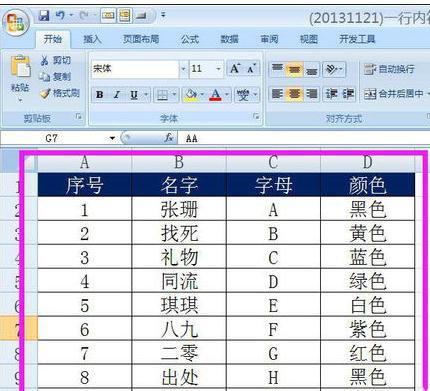Open the Name Box dropdown arrow
This screenshot has width=430, height=391.
112,138
